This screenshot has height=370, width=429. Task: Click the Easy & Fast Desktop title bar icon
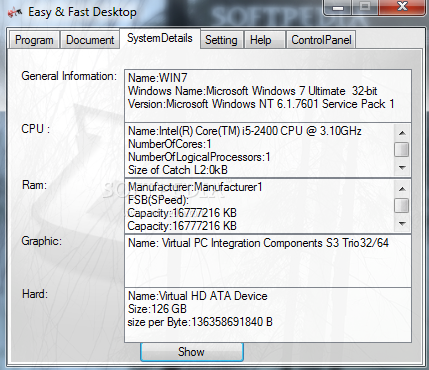click(15, 13)
